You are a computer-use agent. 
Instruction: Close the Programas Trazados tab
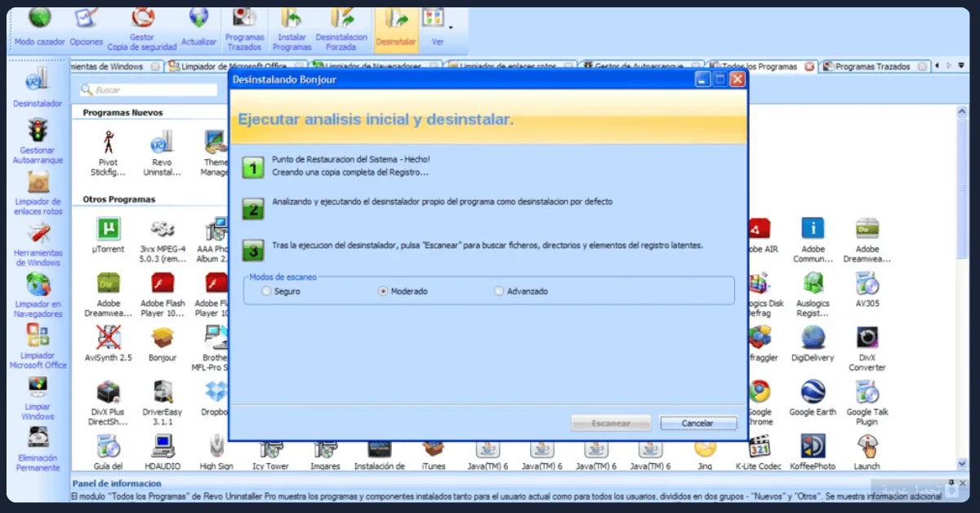(x=923, y=67)
